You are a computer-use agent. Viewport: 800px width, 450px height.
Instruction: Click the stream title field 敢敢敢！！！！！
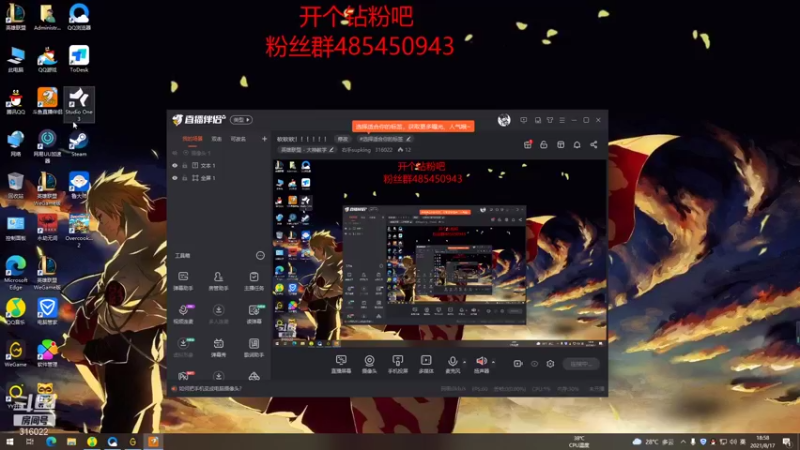[302, 139]
